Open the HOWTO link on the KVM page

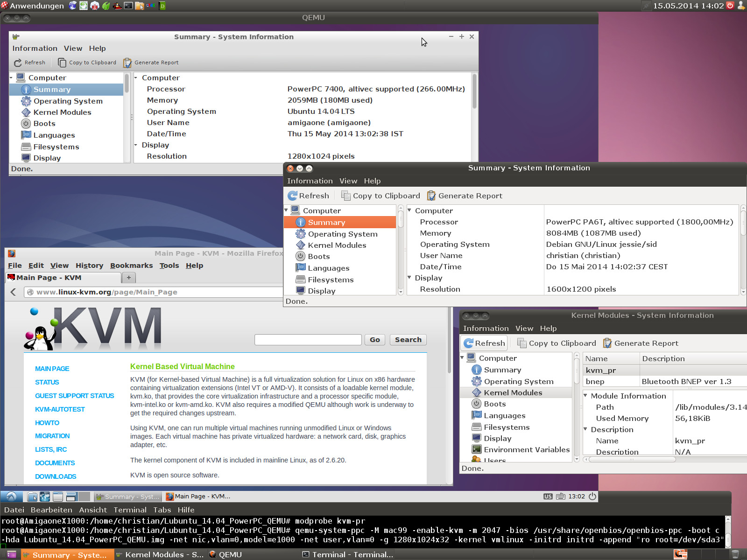[x=47, y=423]
